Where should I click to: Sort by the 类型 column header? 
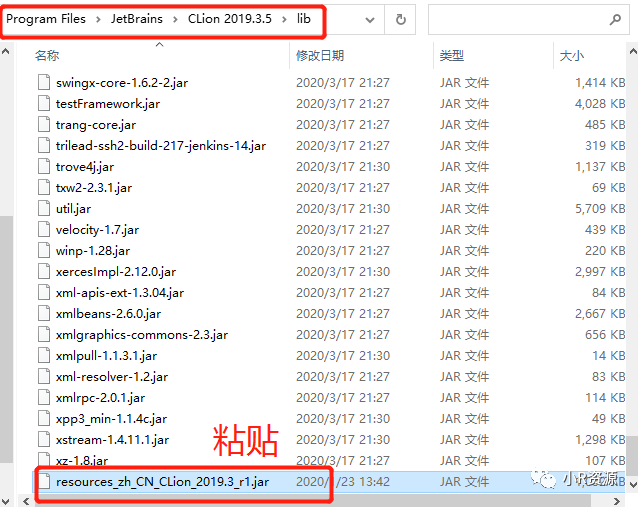point(452,55)
